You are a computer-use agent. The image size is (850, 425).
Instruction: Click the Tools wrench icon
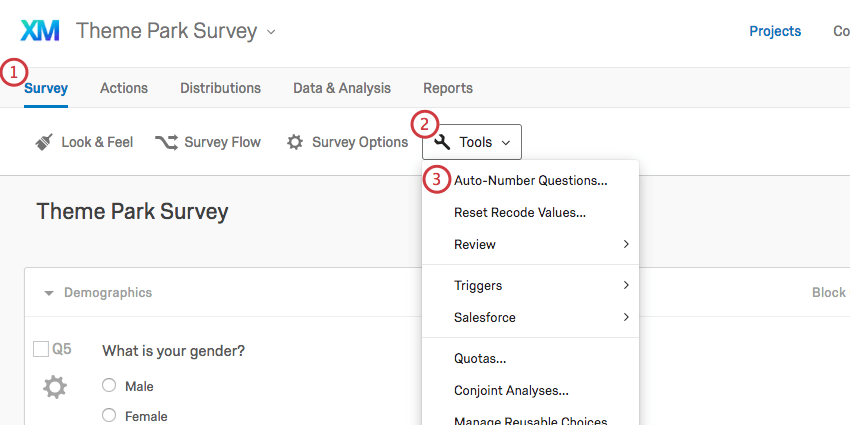pos(443,142)
